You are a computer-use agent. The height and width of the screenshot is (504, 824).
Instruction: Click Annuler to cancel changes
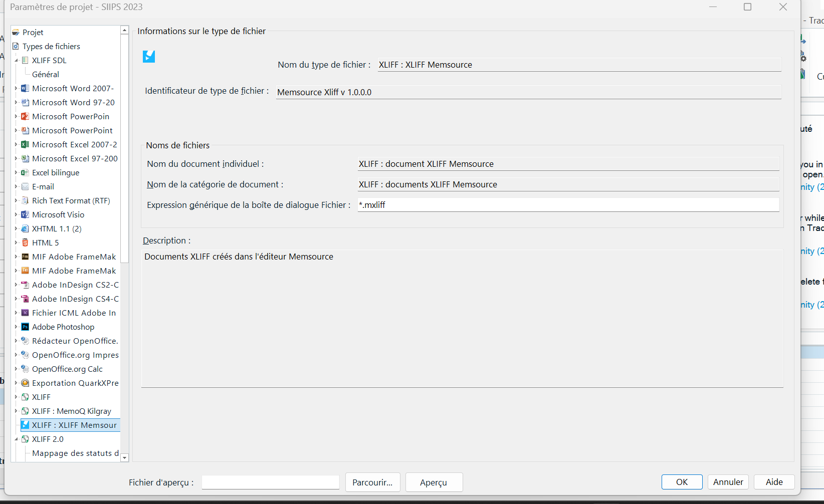728,482
